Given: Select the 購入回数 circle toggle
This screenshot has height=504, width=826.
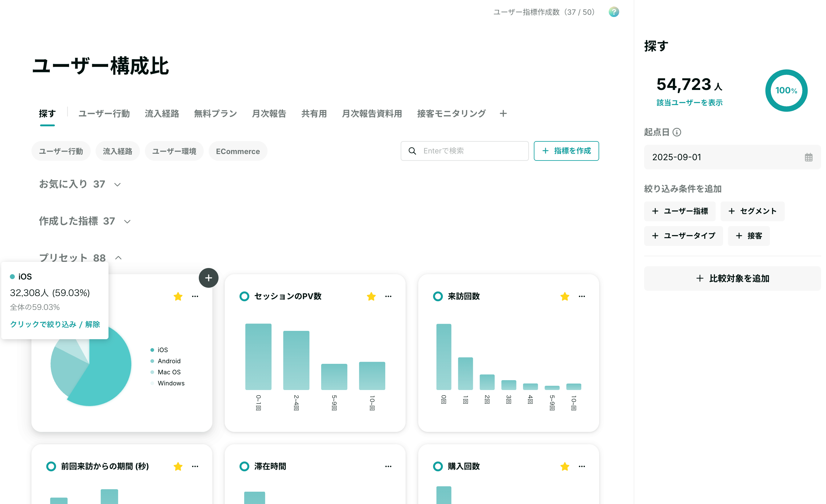Looking at the screenshot, I should 438,466.
